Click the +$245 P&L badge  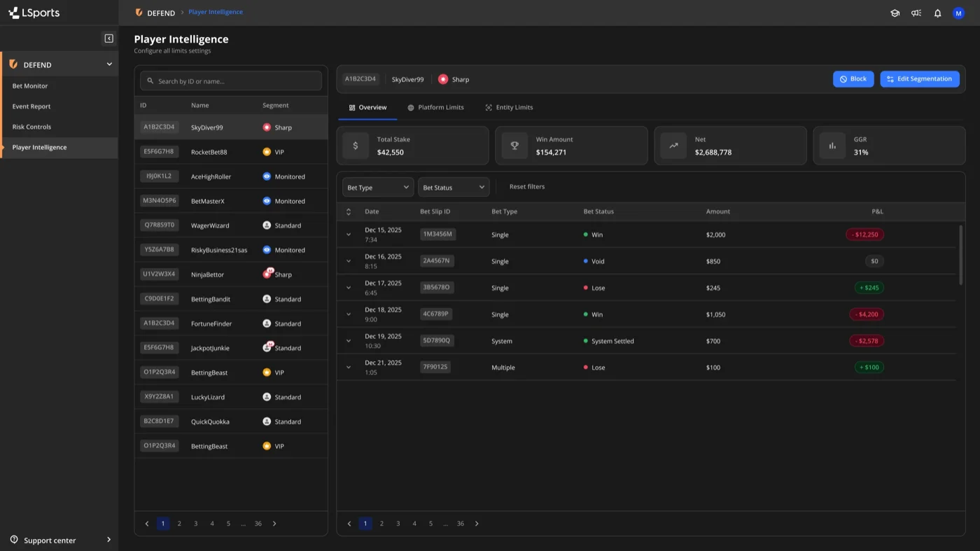click(x=869, y=288)
